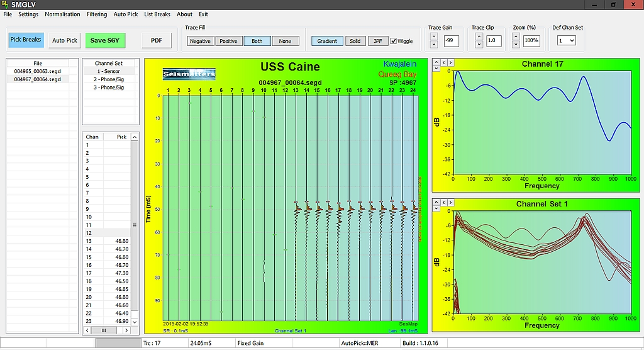Click Pick column header
644x350 pixels.
(121, 137)
